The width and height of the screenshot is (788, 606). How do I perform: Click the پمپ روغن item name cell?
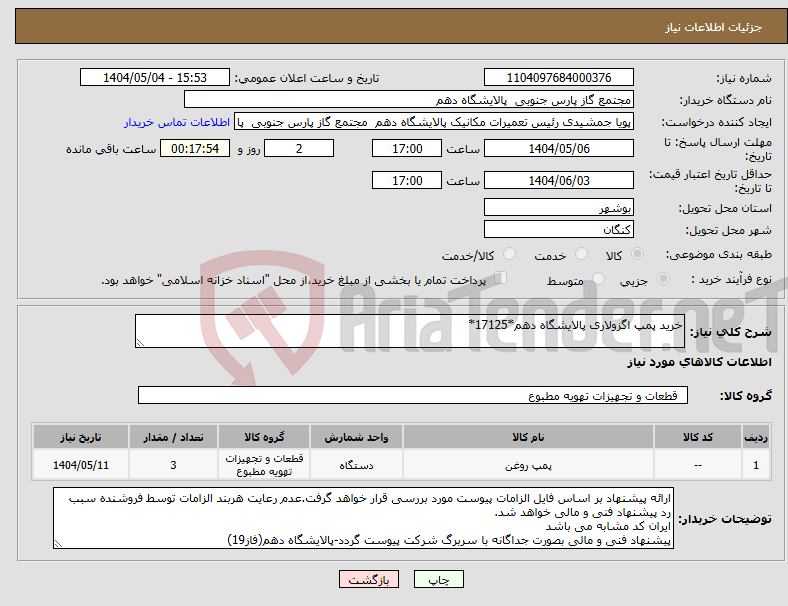[x=528, y=465]
